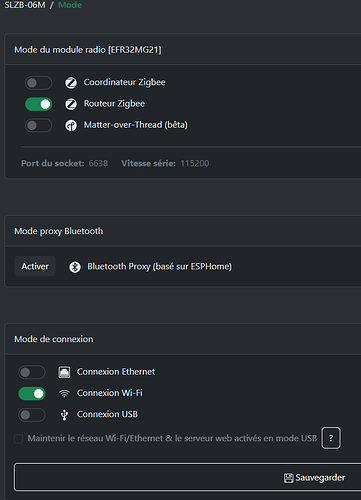Click the Zigbee icon beside Coordinateur Zigbee
The width and height of the screenshot is (361, 500).
71,82
